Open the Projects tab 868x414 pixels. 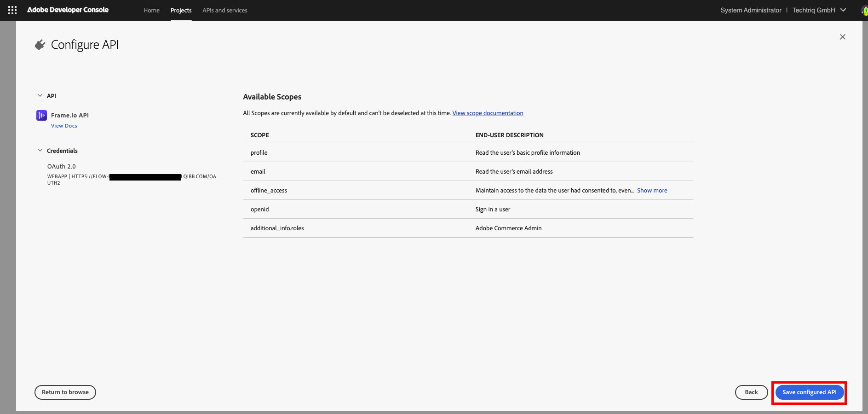tap(181, 10)
